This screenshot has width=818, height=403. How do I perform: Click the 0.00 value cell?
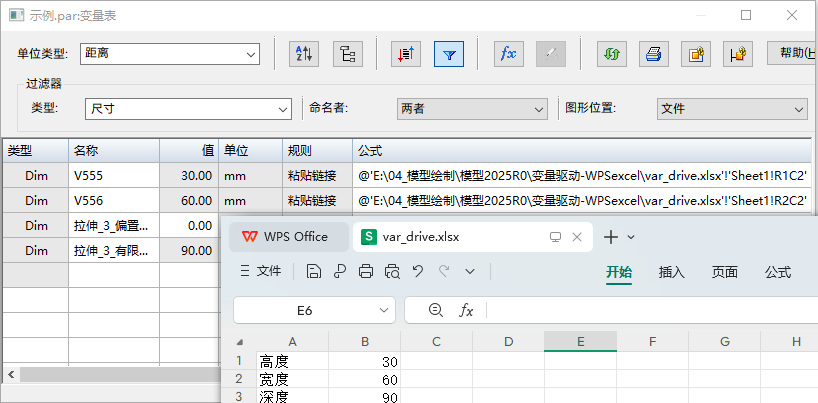click(189, 226)
